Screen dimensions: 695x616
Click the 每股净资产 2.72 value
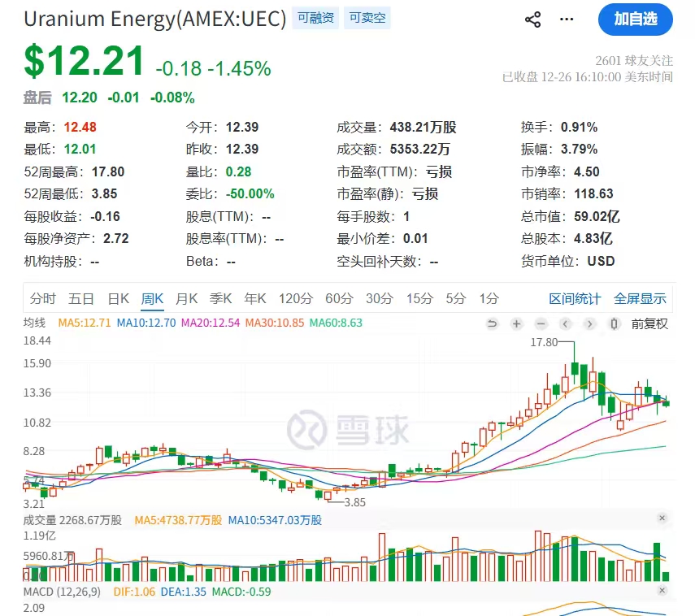click(116, 238)
